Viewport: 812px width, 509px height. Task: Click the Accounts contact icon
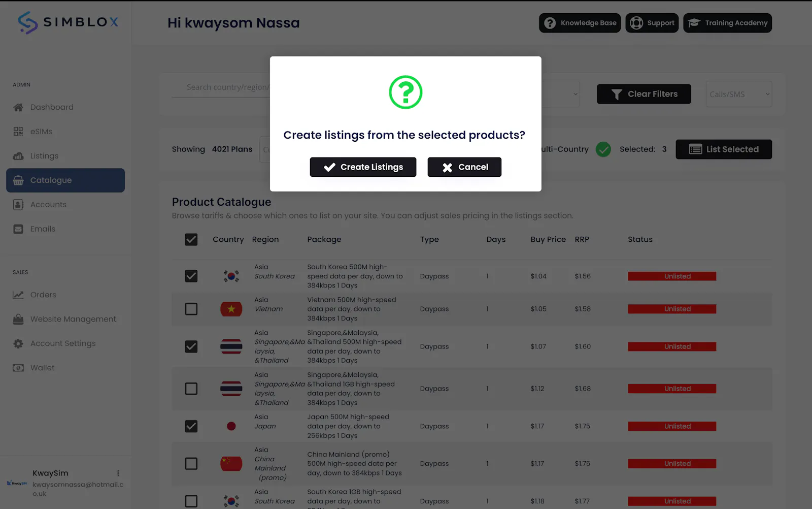tap(18, 205)
